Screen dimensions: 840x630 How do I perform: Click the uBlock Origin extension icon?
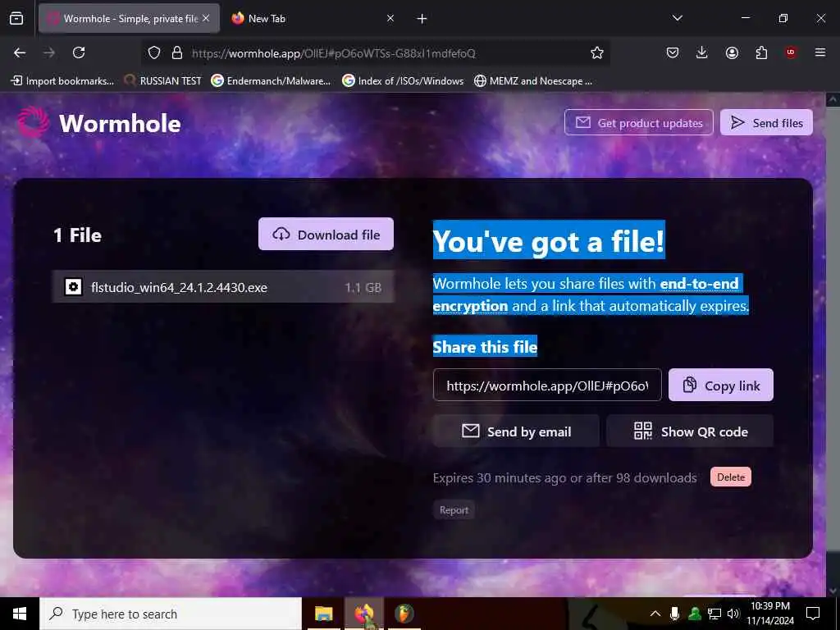[791, 52]
